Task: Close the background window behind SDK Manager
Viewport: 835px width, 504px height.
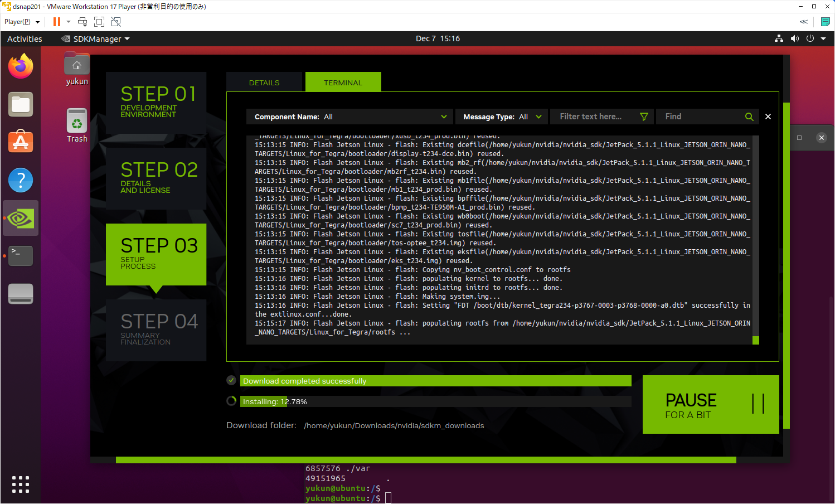Action: coord(821,138)
